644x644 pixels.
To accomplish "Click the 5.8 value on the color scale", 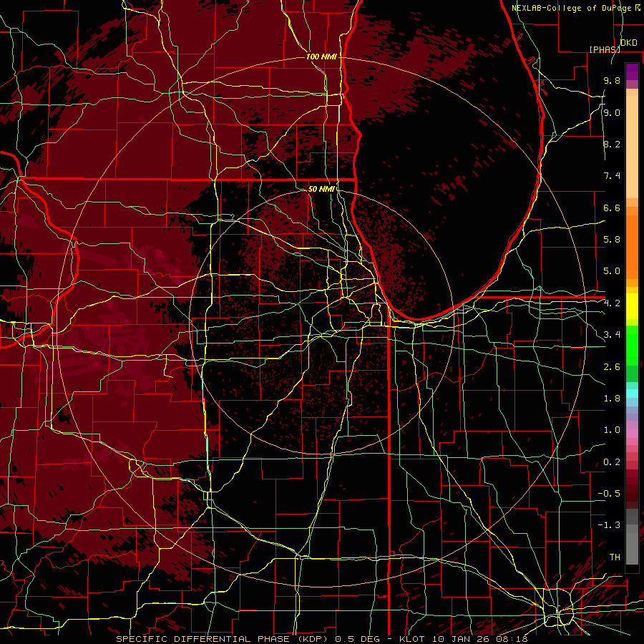I will click(x=612, y=240).
